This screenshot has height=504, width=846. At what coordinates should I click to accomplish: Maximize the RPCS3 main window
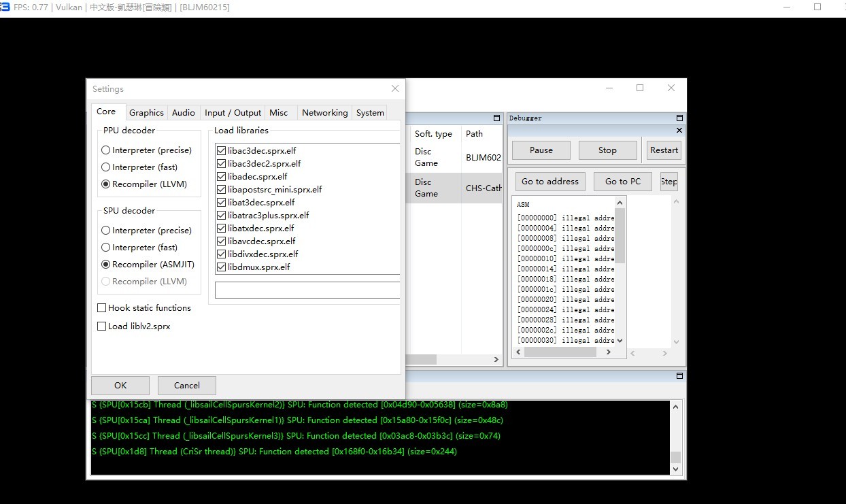click(640, 88)
